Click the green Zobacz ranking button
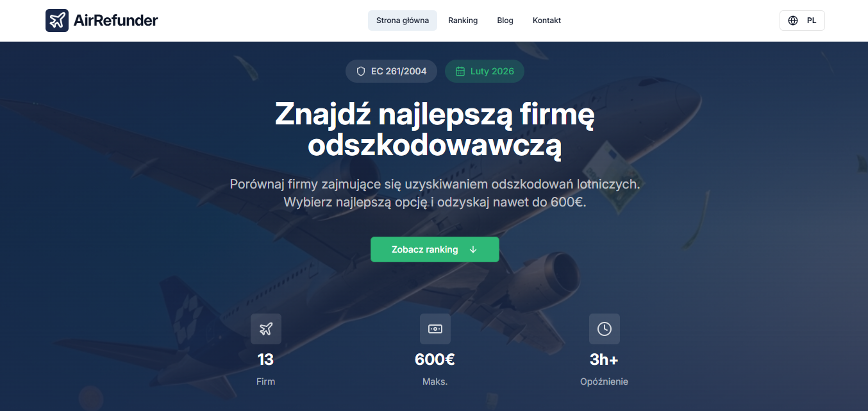 click(x=435, y=249)
